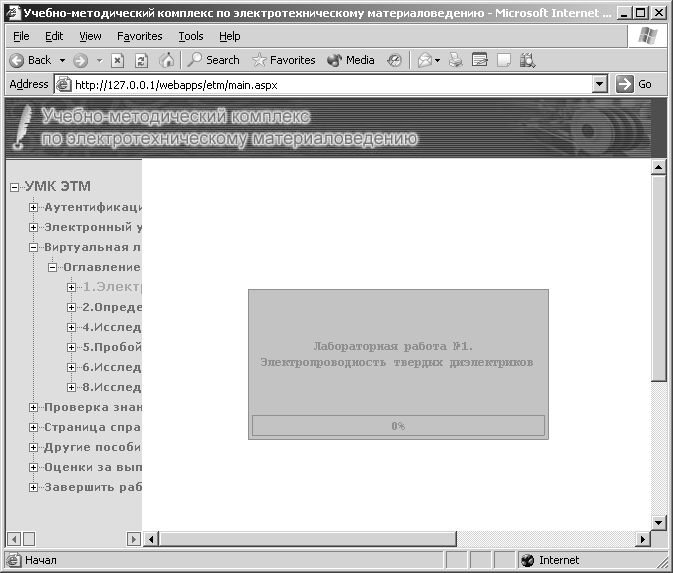Click the content horizontal scrollbar right arrow
The image size is (673, 573).
[x=643, y=539]
